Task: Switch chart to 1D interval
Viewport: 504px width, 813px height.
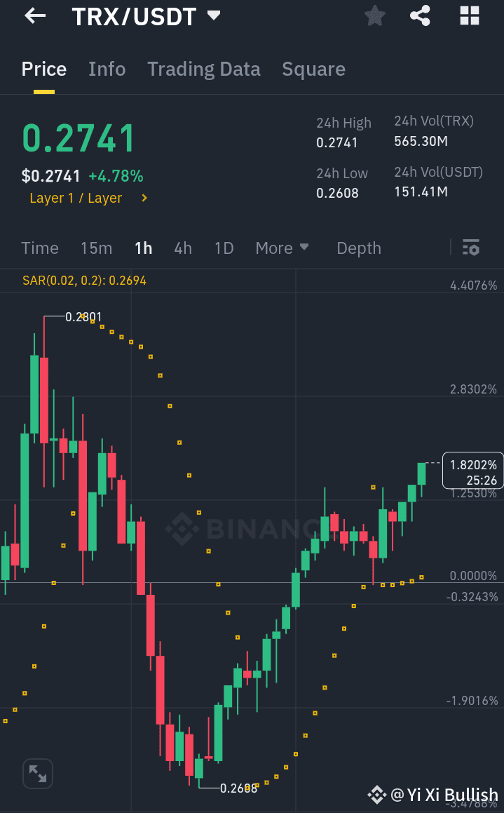Action: click(224, 248)
